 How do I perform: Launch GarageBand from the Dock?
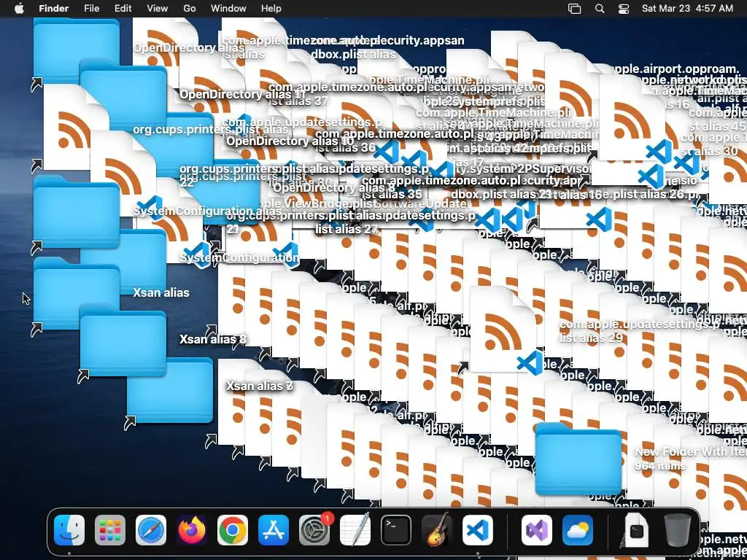click(x=437, y=530)
